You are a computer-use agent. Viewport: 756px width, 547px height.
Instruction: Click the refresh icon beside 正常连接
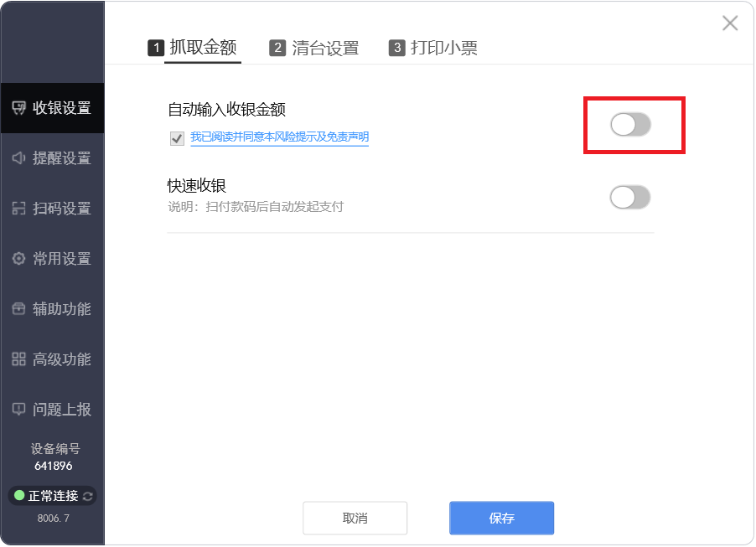coord(88,496)
